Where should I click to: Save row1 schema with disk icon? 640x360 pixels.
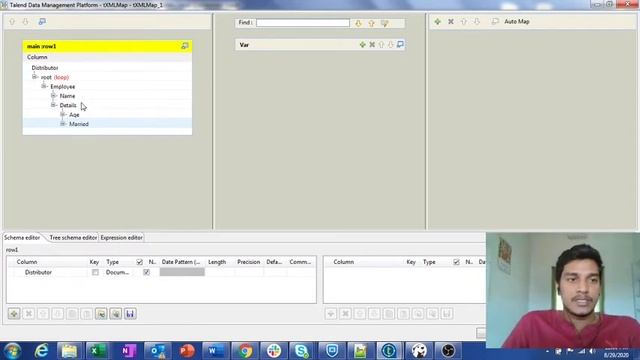tap(130, 313)
